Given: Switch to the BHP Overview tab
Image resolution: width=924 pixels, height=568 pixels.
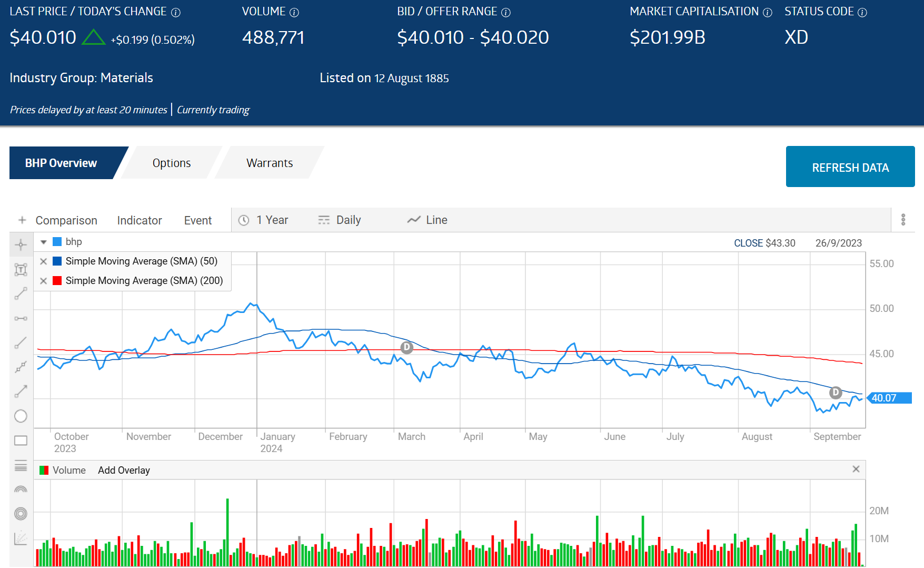Looking at the screenshot, I should (61, 163).
